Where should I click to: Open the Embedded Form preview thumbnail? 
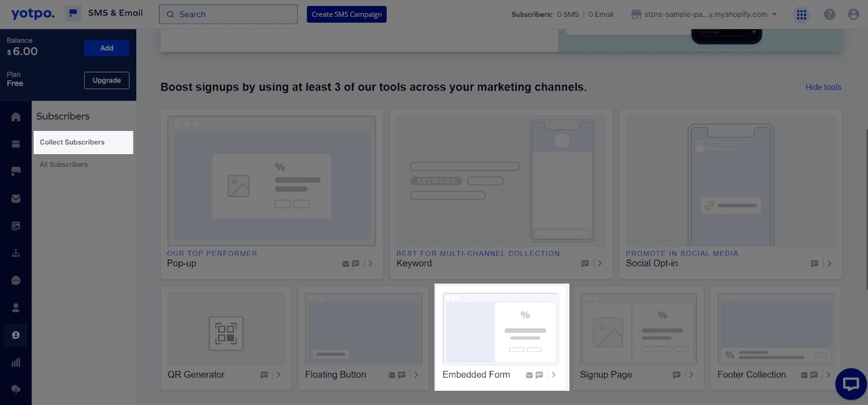pyautogui.click(x=501, y=329)
